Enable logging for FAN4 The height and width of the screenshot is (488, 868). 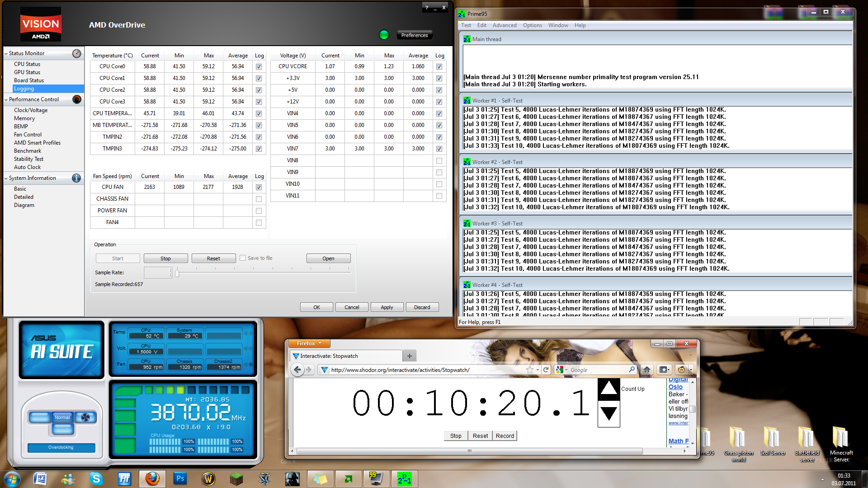click(x=259, y=222)
